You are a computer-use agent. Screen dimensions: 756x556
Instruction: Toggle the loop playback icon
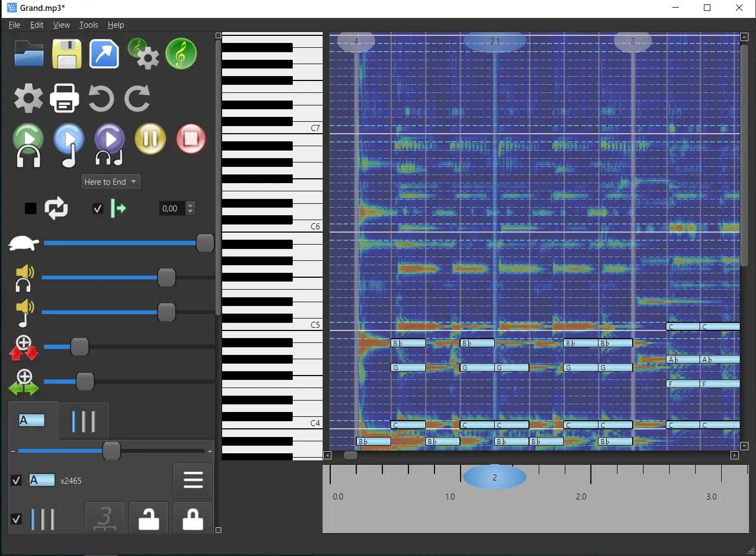[56, 208]
